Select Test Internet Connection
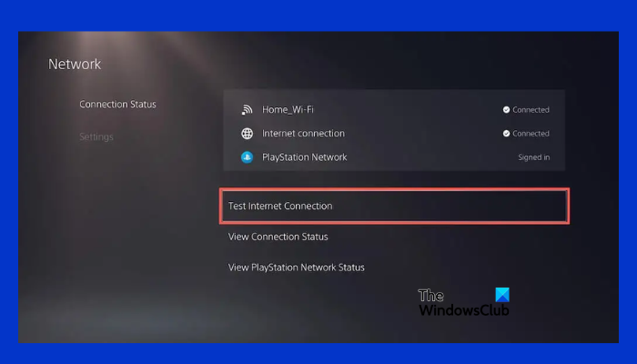 pyautogui.click(x=394, y=206)
